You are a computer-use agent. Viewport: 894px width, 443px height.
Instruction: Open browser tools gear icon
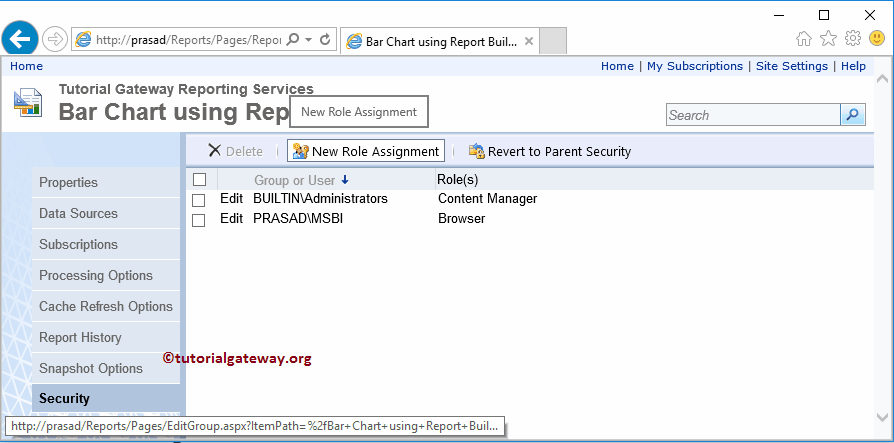pyautogui.click(x=852, y=38)
